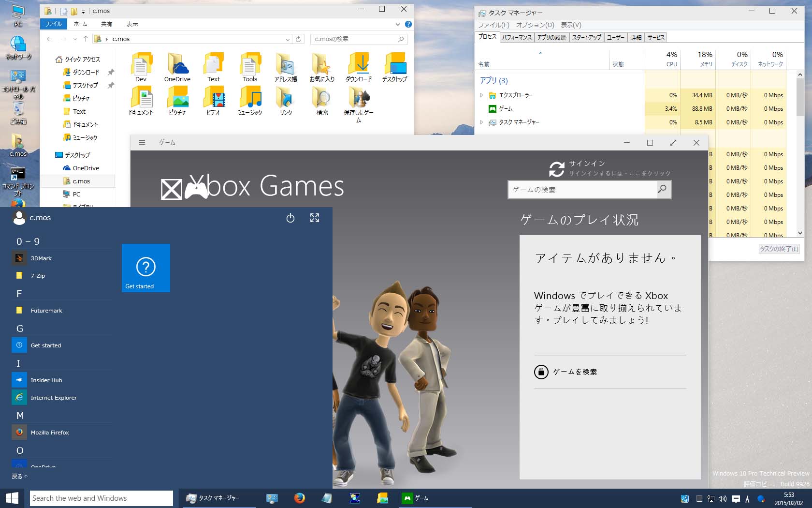Open the アドレス帳 folder icon

click(286, 67)
